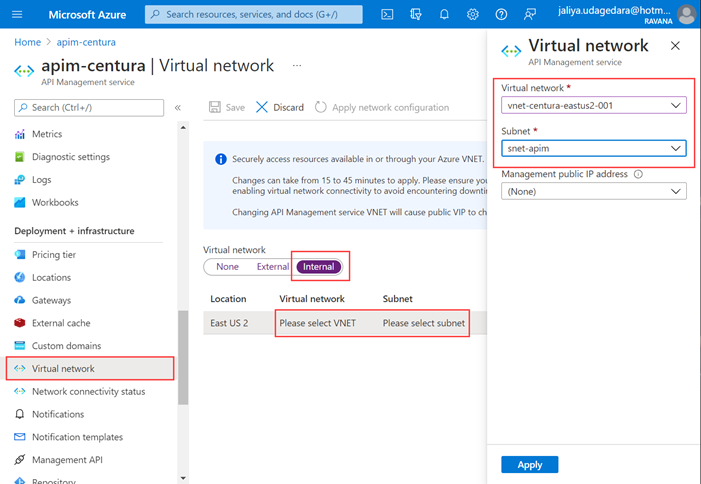Open the ellipsis more options next to title

tap(297, 65)
